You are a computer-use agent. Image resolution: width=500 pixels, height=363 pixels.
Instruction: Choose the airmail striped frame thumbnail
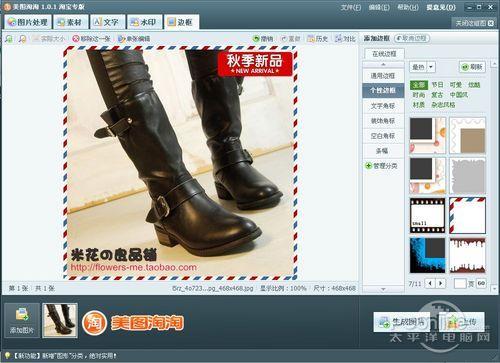tap(468, 216)
